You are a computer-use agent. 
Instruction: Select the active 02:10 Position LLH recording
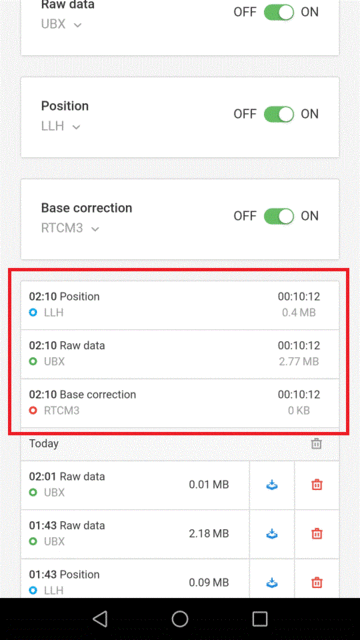coord(180,305)
